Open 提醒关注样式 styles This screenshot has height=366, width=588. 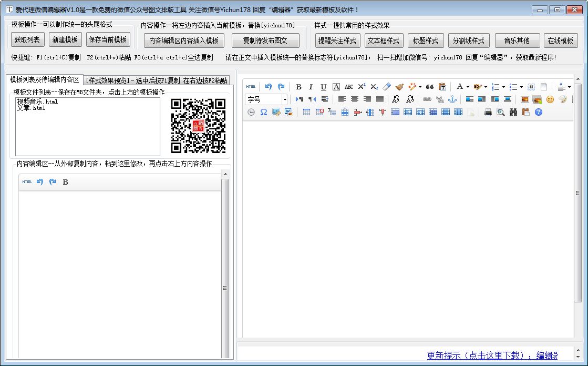(x=337, y=40)
